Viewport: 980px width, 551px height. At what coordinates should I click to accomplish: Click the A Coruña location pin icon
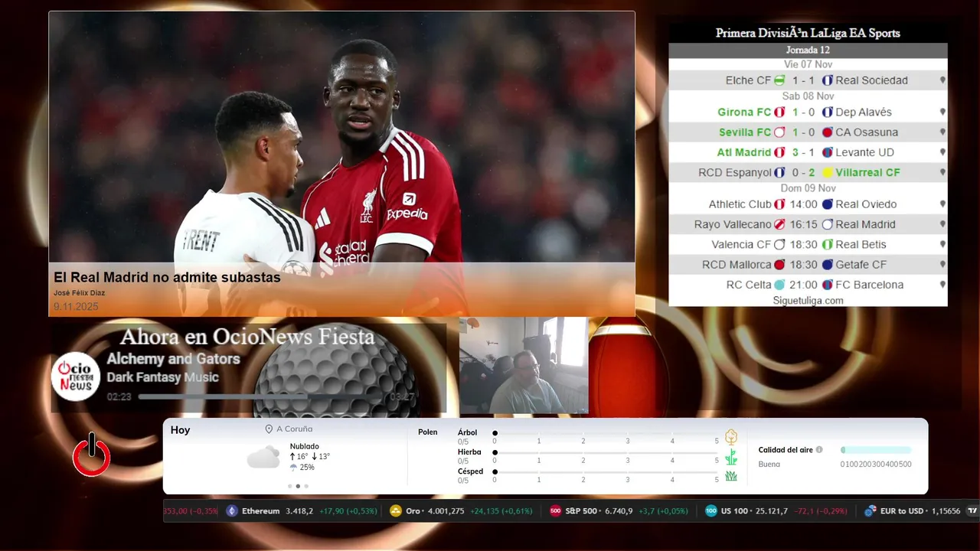[269, 429]
